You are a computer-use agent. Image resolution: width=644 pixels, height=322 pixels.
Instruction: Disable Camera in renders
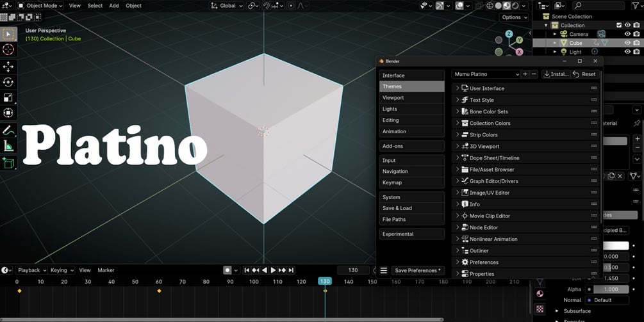pyautogui.click(x=636, y=34)
